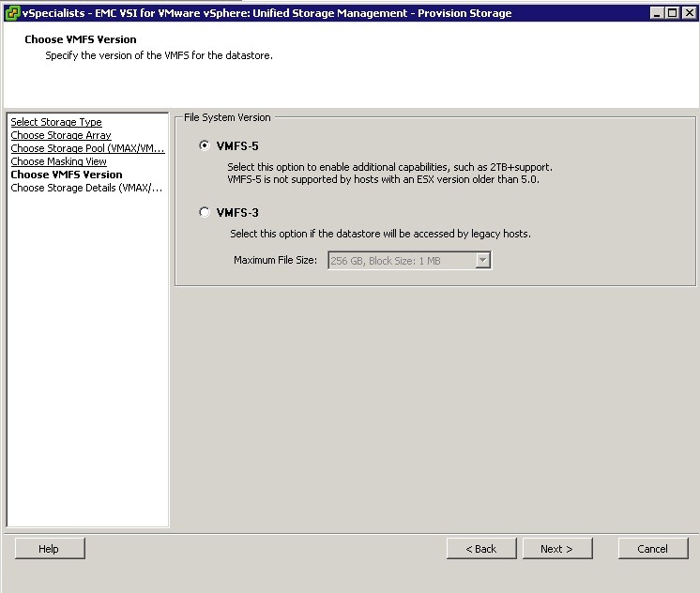Select the VMFS-5 radio button
The image size is (700, 593).
click(205, 145)
